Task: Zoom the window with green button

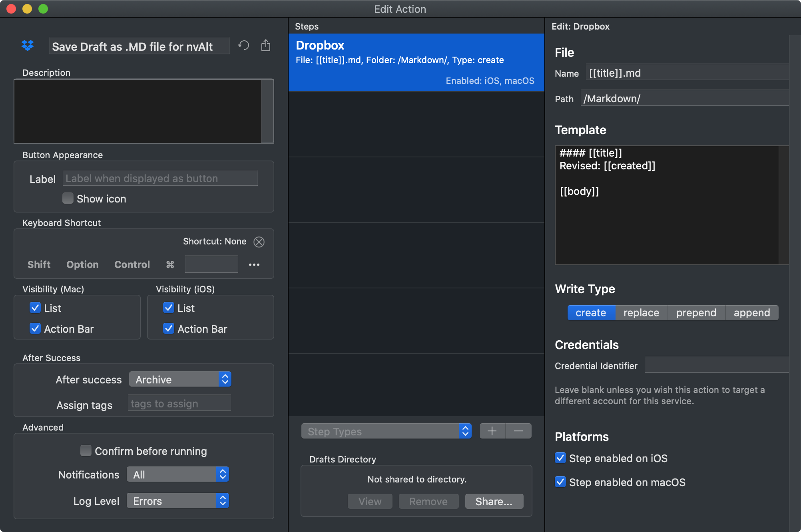Action: [43, 9]
